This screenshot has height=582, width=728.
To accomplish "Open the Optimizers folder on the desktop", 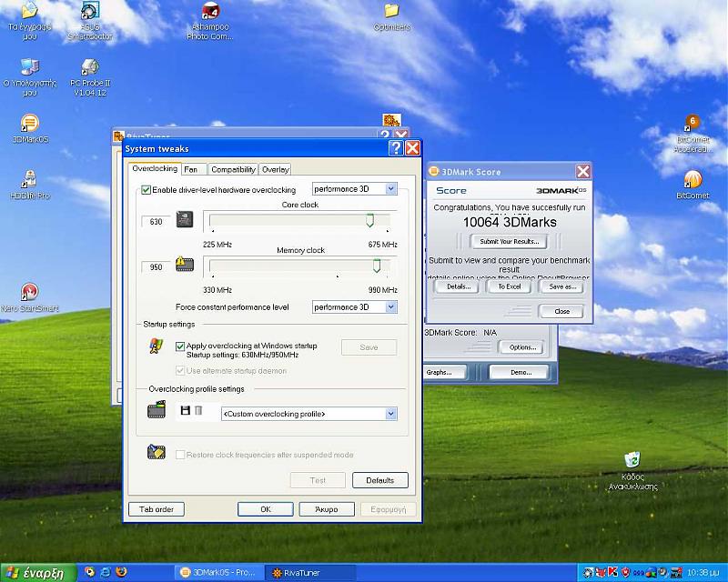I will 392,17.
